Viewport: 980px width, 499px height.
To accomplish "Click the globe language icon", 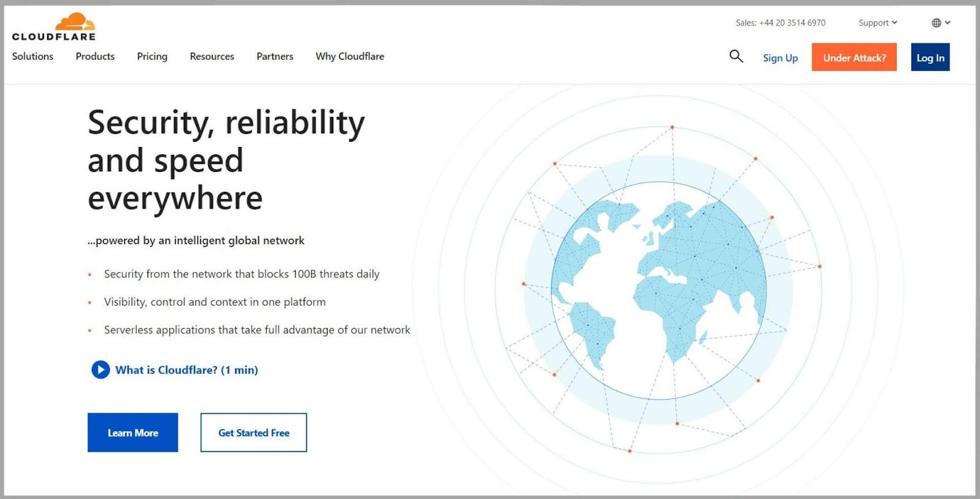I will click(x=937, y=23).
